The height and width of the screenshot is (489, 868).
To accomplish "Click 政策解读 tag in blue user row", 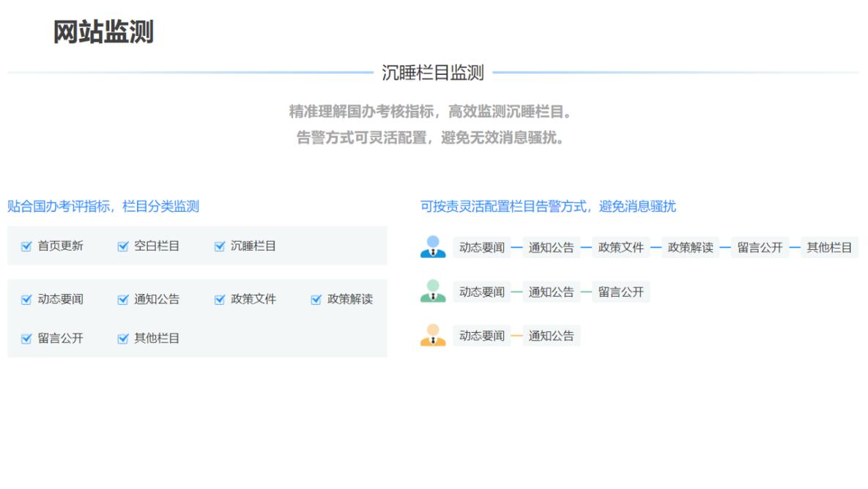I will click(x=690, y=248).
